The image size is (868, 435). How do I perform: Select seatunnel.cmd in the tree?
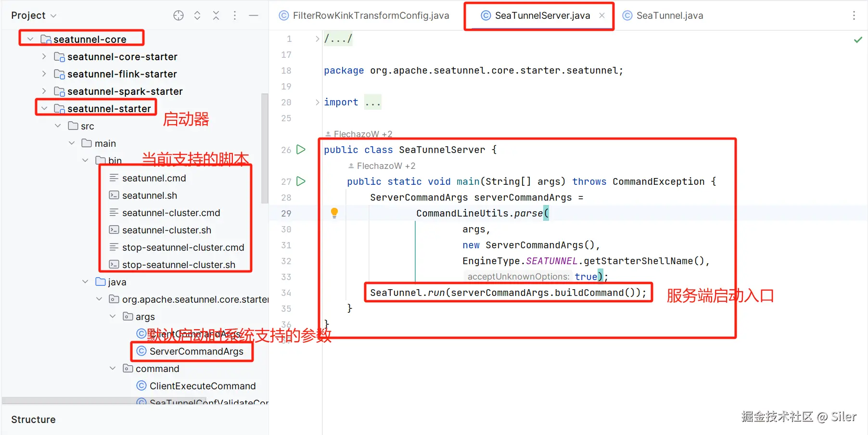(154, 178)
